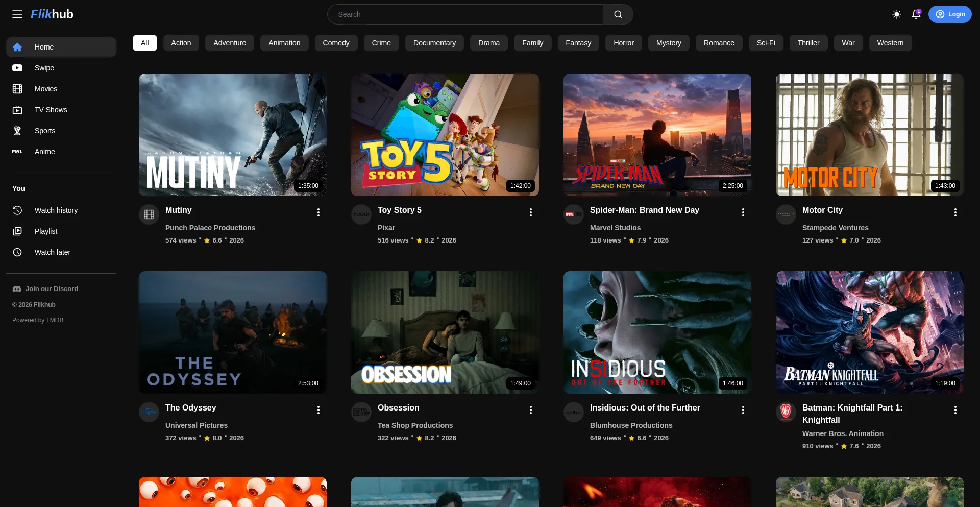Select the Western genre filter
980x507 pixels.
(890, 43)
